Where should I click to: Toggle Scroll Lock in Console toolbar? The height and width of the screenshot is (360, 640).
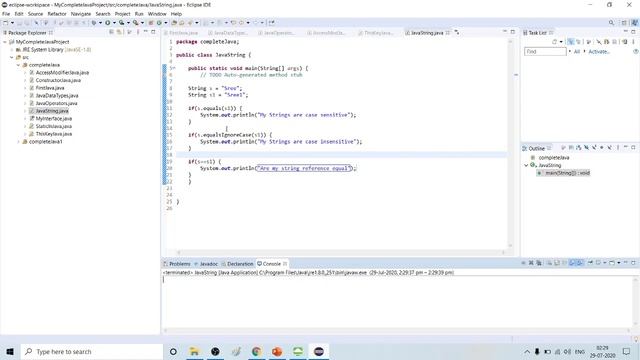(557, 263)
